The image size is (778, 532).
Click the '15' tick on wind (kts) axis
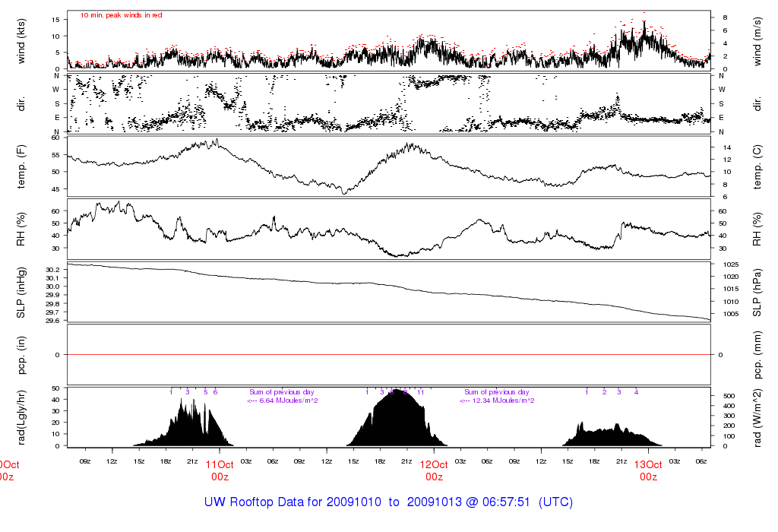(55, 20)
